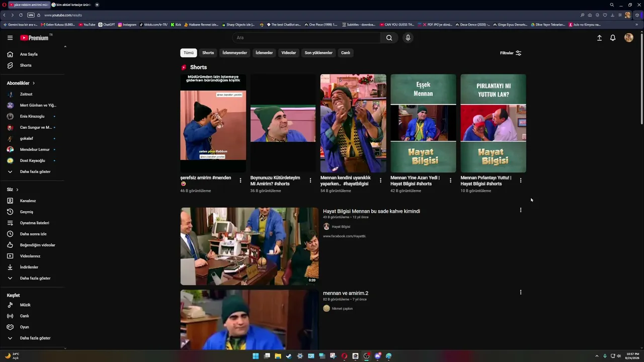
Task: Switch to the 'bim aktüel kırtasiye' tab
Action: (71, 5)
